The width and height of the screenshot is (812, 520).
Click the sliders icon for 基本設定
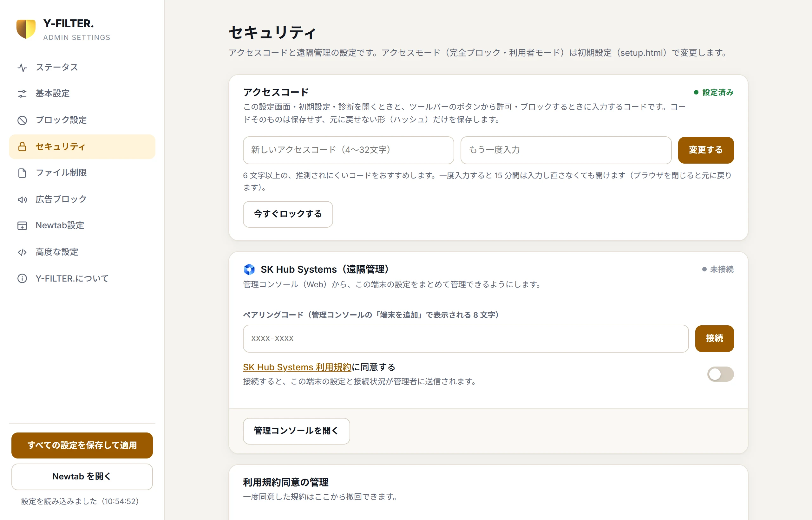coord(22,94)
